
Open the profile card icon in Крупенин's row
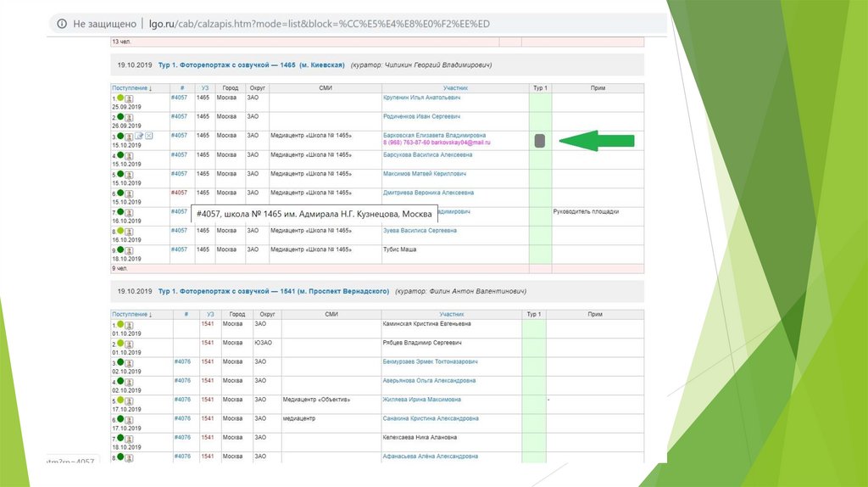[x=130, y=98]
